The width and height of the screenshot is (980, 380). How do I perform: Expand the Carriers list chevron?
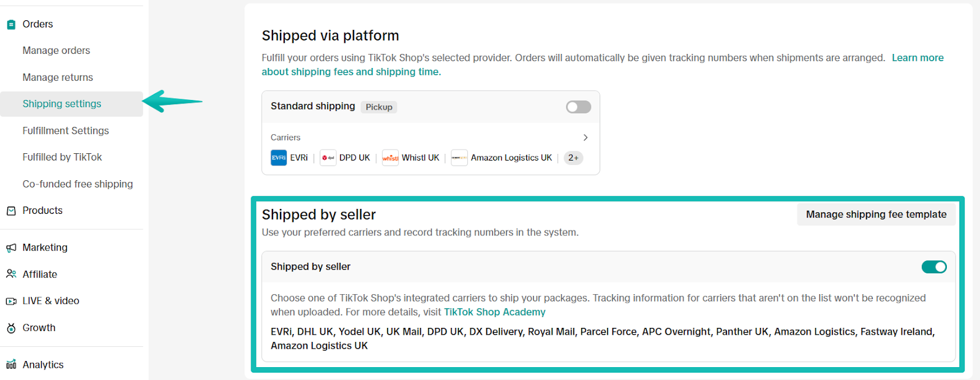pyautogui.click(x=585, y=137)
